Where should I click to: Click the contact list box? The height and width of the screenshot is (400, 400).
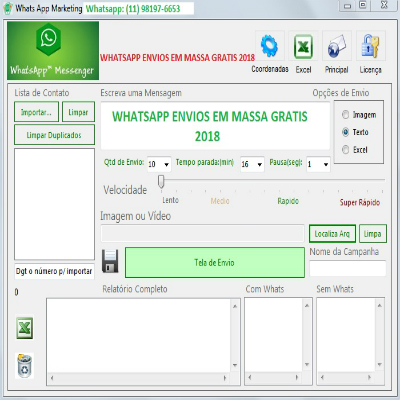click(54, 204)
